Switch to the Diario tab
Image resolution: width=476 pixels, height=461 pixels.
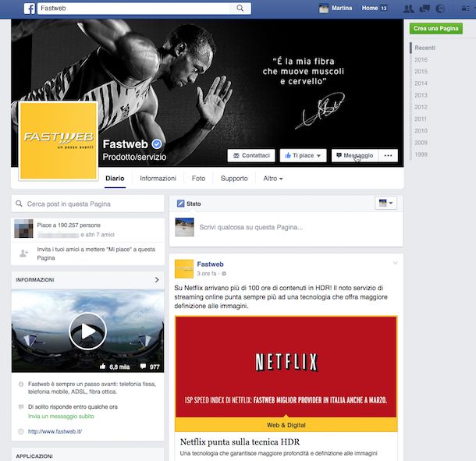(115, 179)
